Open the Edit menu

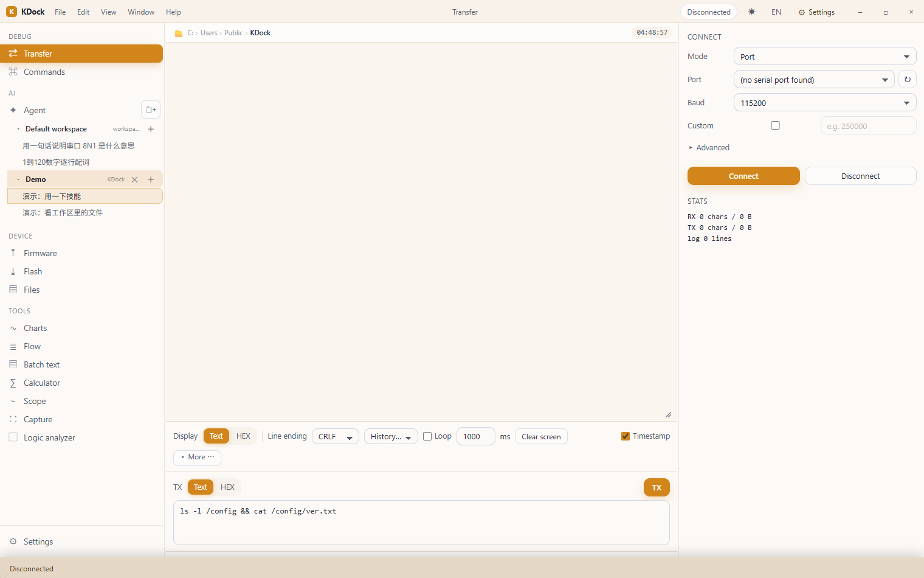(x=83, y=12)
